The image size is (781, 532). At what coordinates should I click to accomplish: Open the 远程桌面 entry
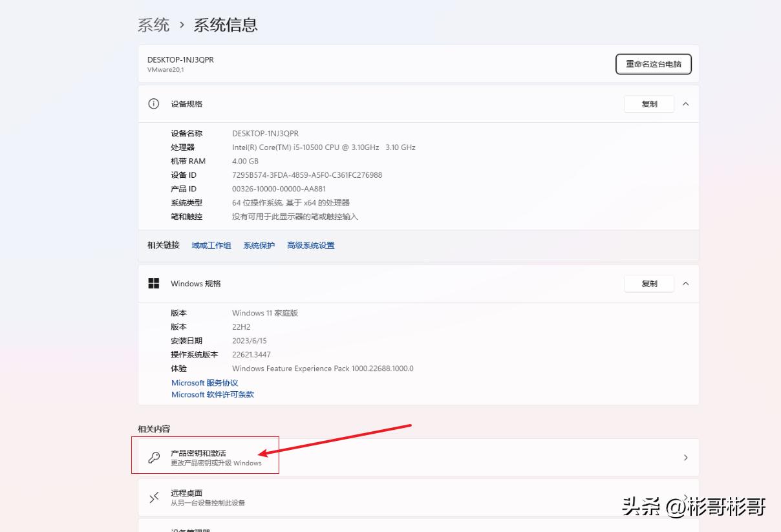(x=418, y=497)
